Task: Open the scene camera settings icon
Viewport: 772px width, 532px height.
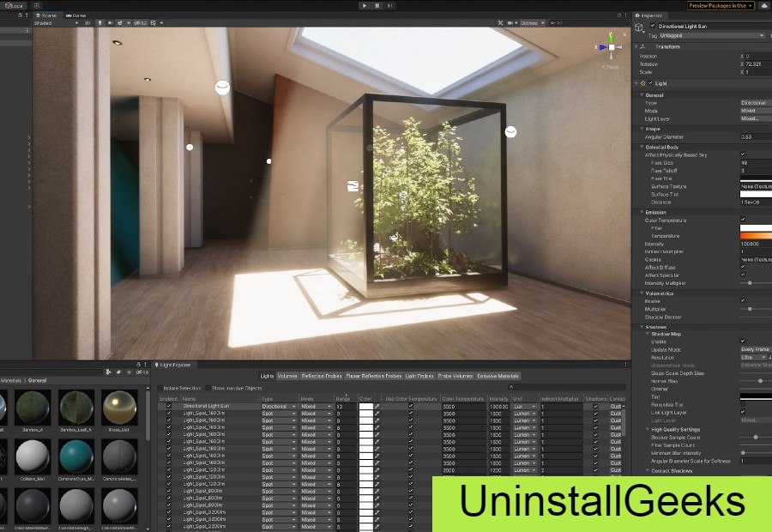Action: point(510,23)
